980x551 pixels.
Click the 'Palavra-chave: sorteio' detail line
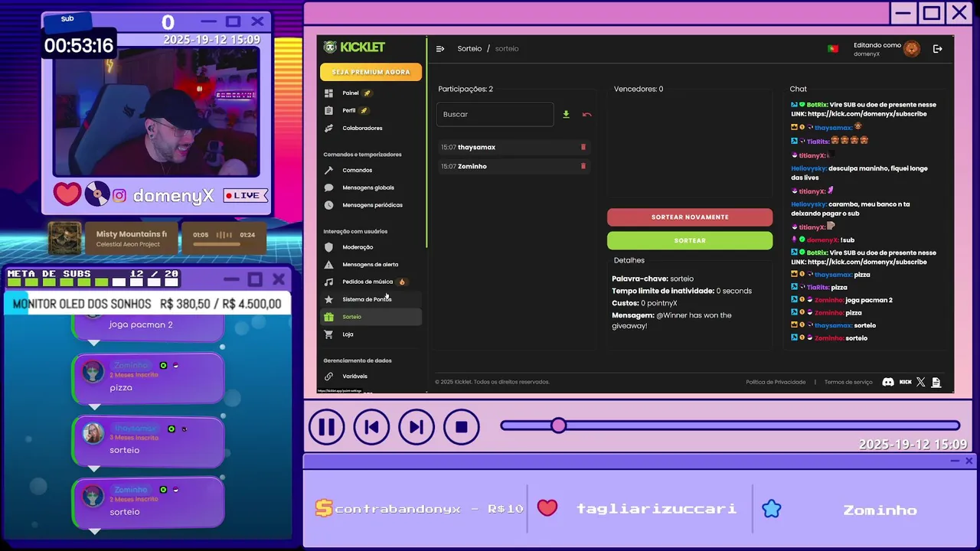pyautogui.click(x=652, y=279)
